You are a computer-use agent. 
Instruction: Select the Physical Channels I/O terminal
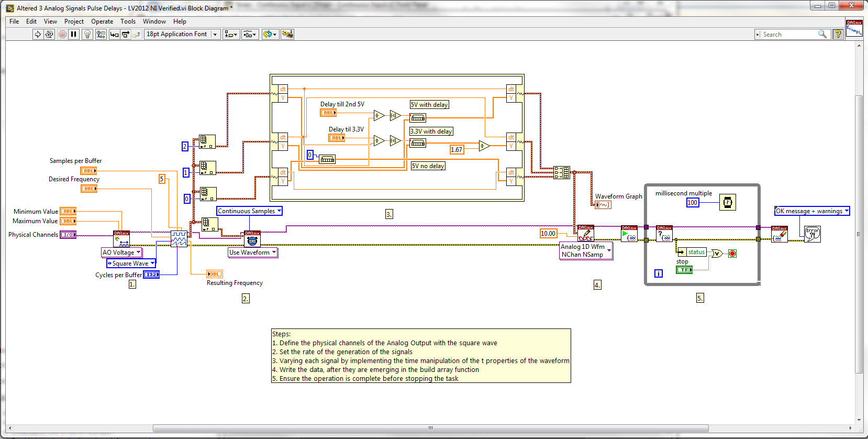pos(68,235)
